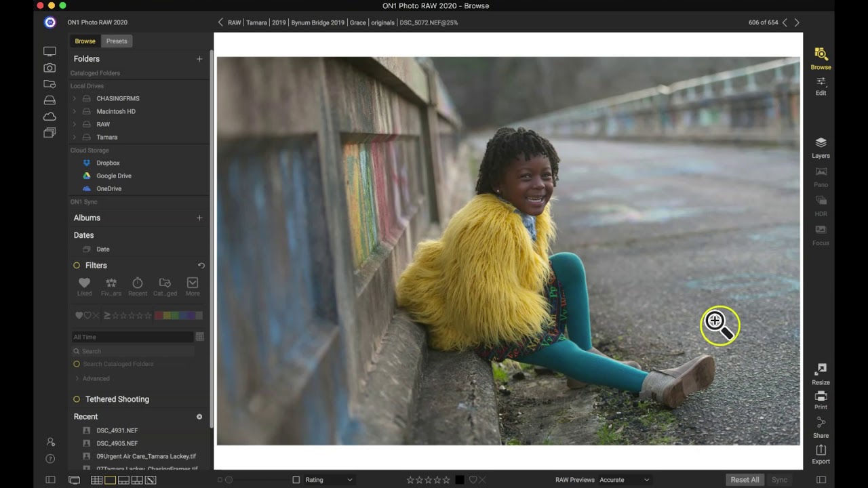This screenshot has width=868, height=488.
Task: Clear the Recent list with circle icon
Action: [199, 417]
